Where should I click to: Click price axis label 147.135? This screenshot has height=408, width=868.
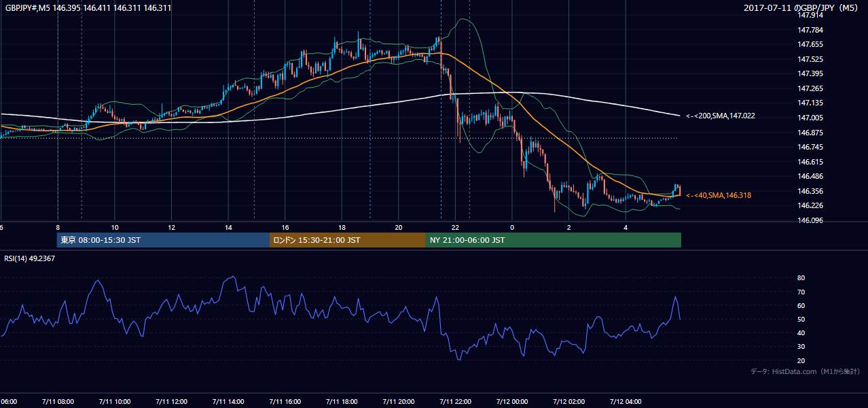(810, 103)
